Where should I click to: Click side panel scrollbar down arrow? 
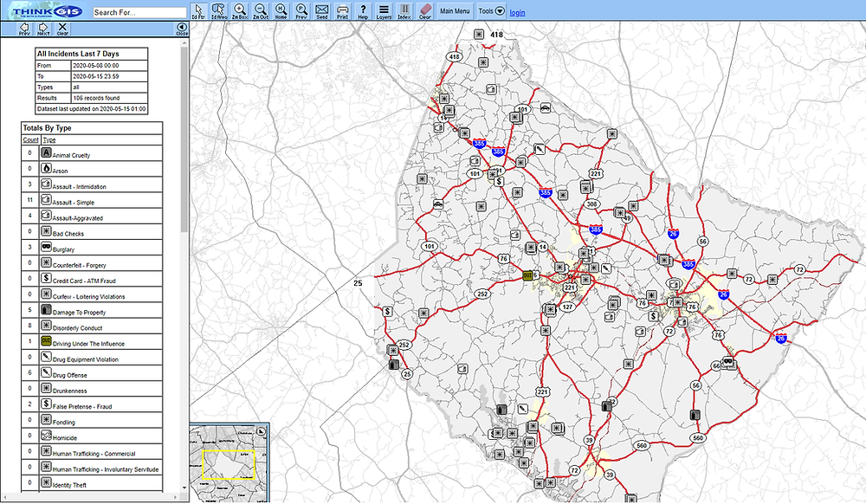(184, 488)
